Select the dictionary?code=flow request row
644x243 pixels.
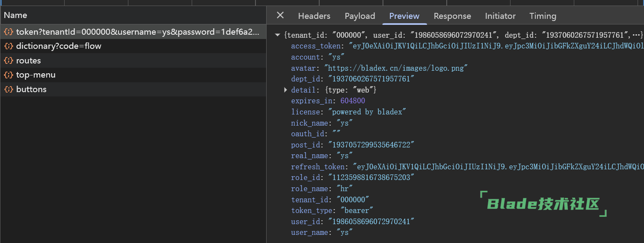point(59,46)
